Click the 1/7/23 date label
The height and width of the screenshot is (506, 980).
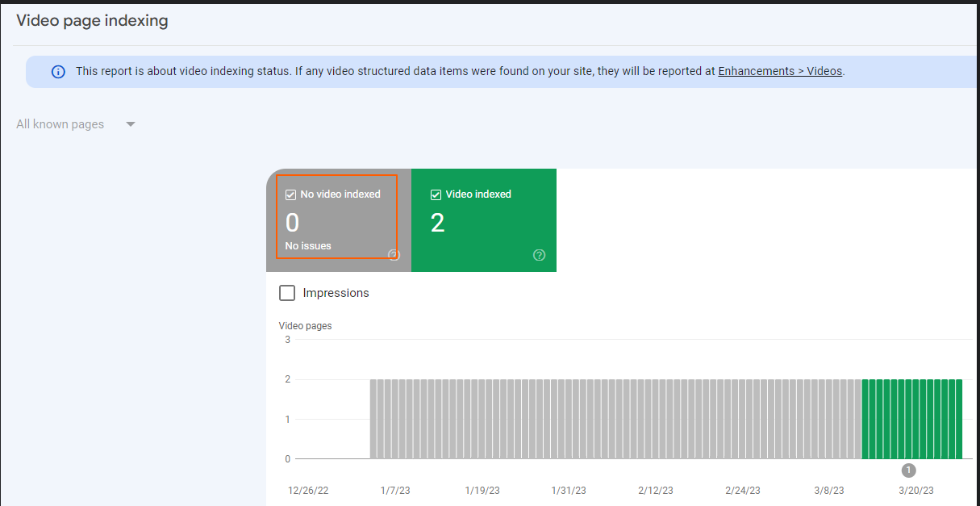point(394,491)
